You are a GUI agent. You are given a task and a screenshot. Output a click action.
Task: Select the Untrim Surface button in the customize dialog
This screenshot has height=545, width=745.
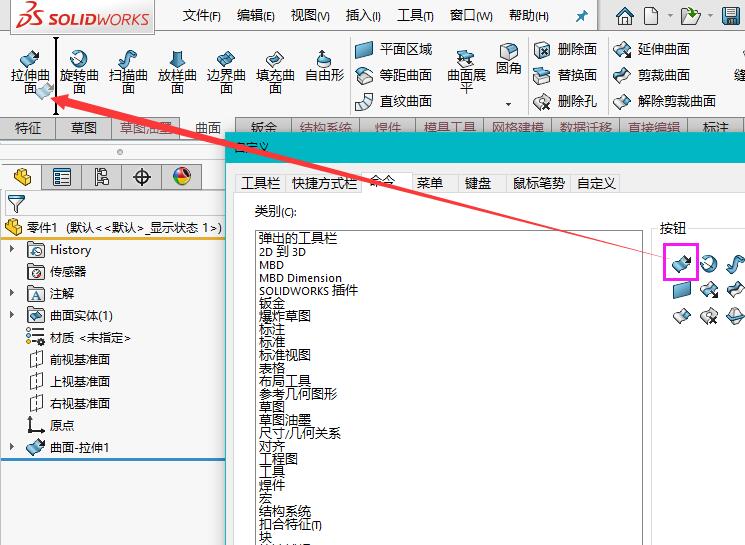tap(681, 316)
